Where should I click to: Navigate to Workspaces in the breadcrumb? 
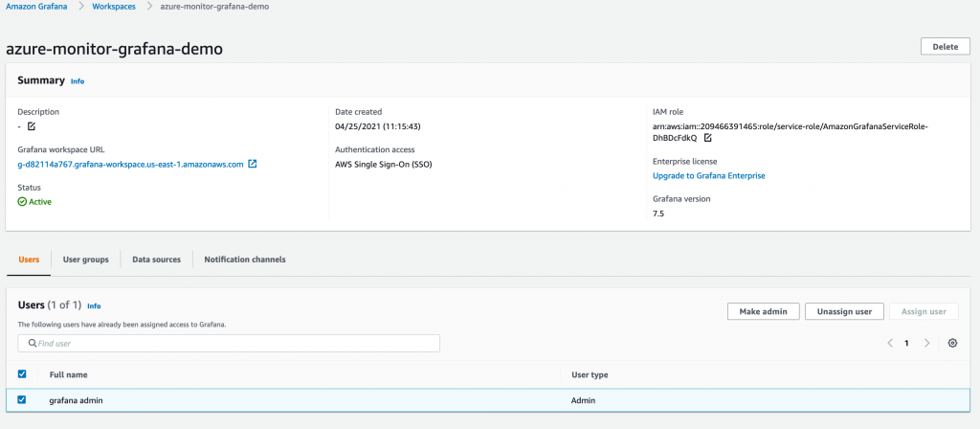pyautogui.click(x=114, y=7)
